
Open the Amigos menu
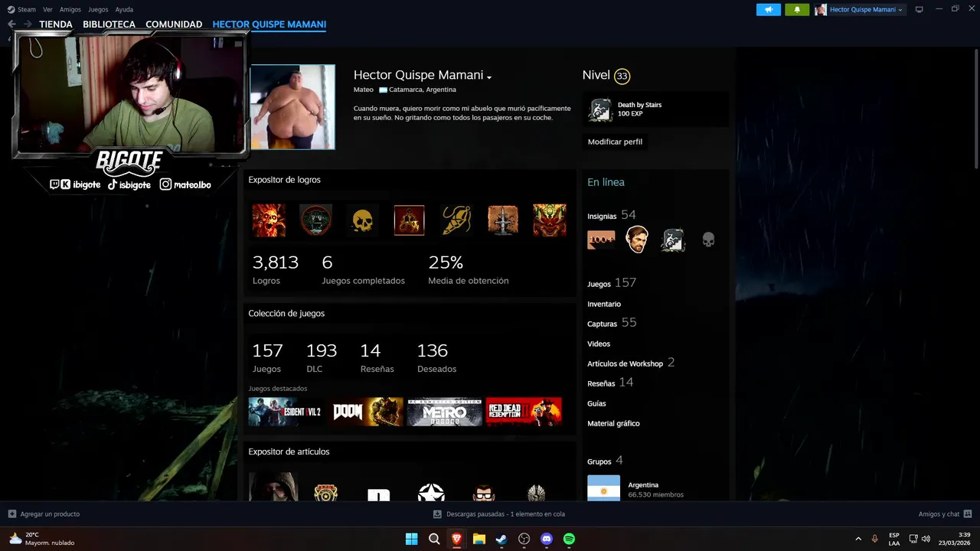tap(70, 9)
